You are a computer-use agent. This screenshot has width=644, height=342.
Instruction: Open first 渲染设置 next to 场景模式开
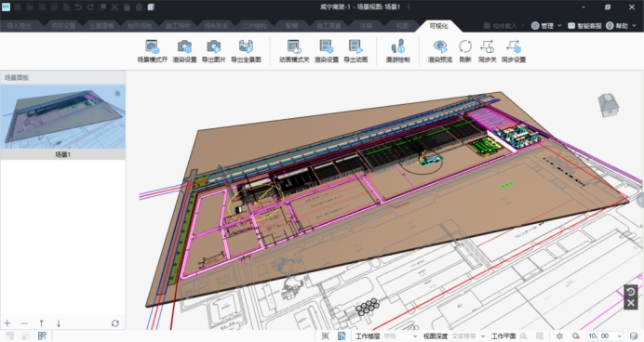(x=184, y=51)
